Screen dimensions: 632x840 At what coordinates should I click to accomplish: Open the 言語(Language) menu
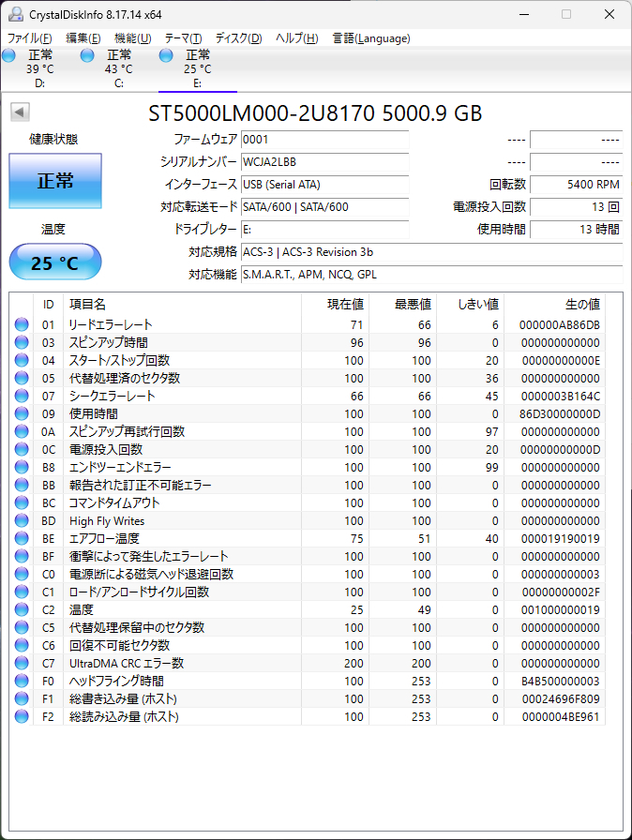click(x=371, y=38)
